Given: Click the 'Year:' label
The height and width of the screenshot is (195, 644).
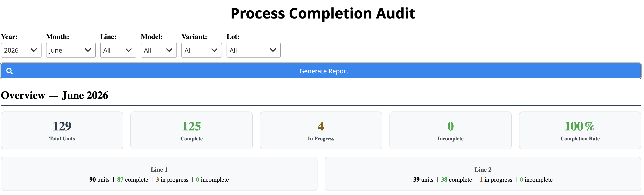Looking at the screenshot, I should coord(9,37).
